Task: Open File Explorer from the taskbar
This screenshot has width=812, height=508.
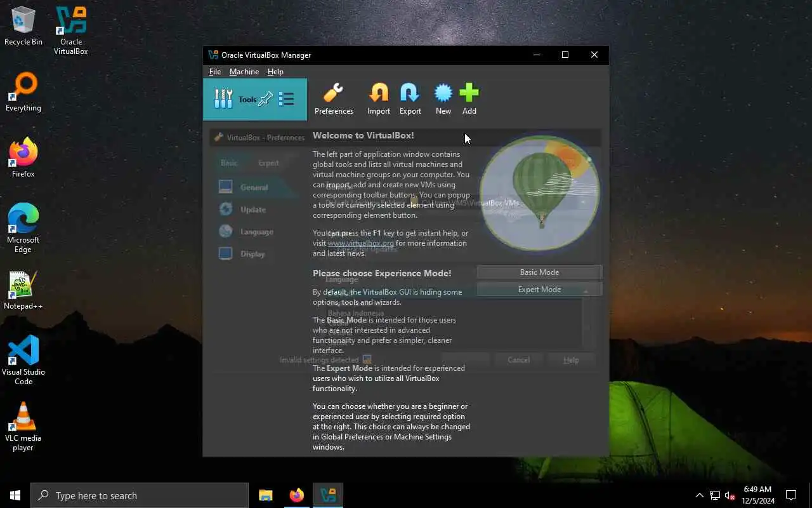Action: point(265,495)
